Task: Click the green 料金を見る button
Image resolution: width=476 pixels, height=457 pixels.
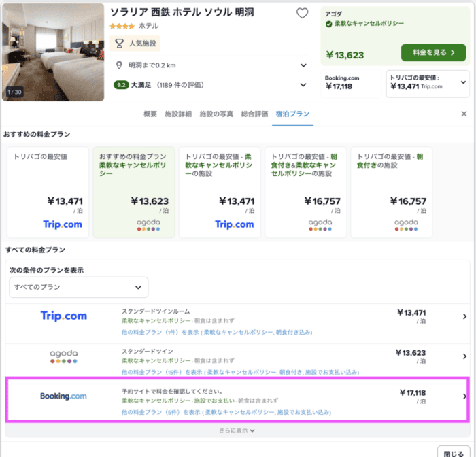Action: click(x=434, y=52)
